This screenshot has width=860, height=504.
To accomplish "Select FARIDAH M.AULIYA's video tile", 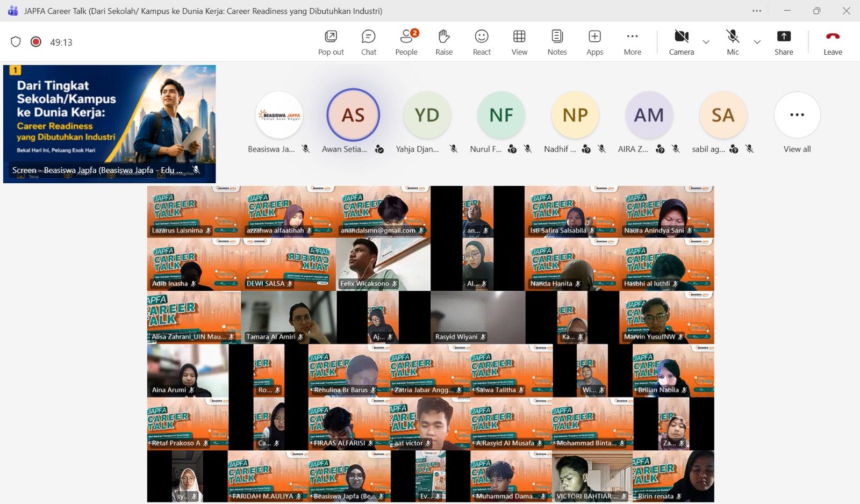I will 268,477.
